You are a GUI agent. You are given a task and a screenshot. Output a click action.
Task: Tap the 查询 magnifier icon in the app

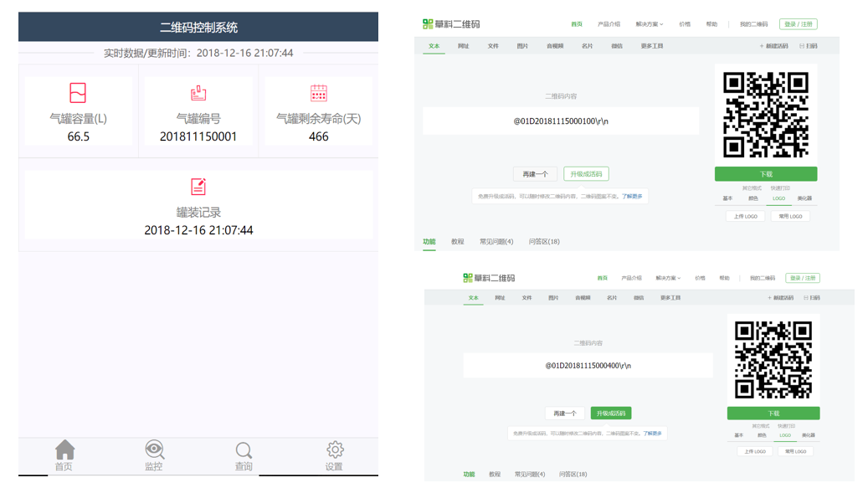pos(244,450)
